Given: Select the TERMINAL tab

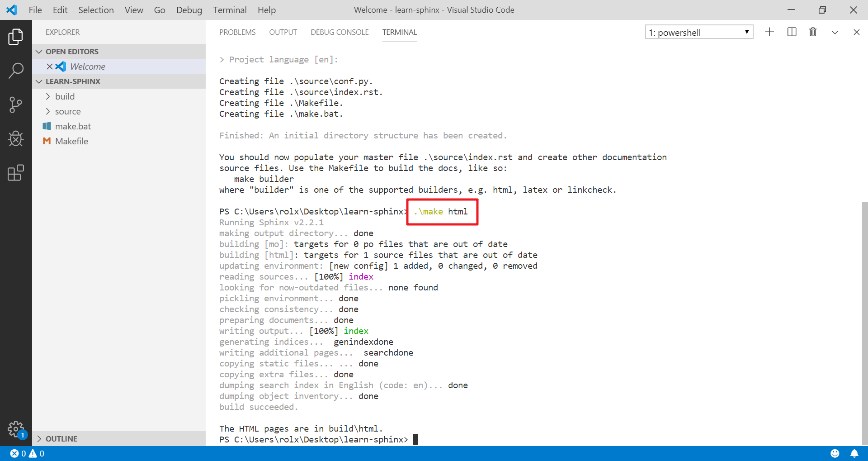Looking at the screenshot, I should (400, 32).
